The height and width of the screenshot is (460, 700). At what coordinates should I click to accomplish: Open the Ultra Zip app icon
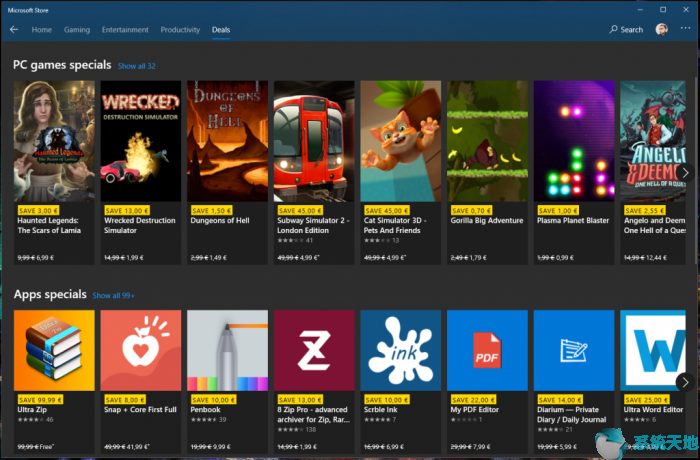click(x=54, y=351)
